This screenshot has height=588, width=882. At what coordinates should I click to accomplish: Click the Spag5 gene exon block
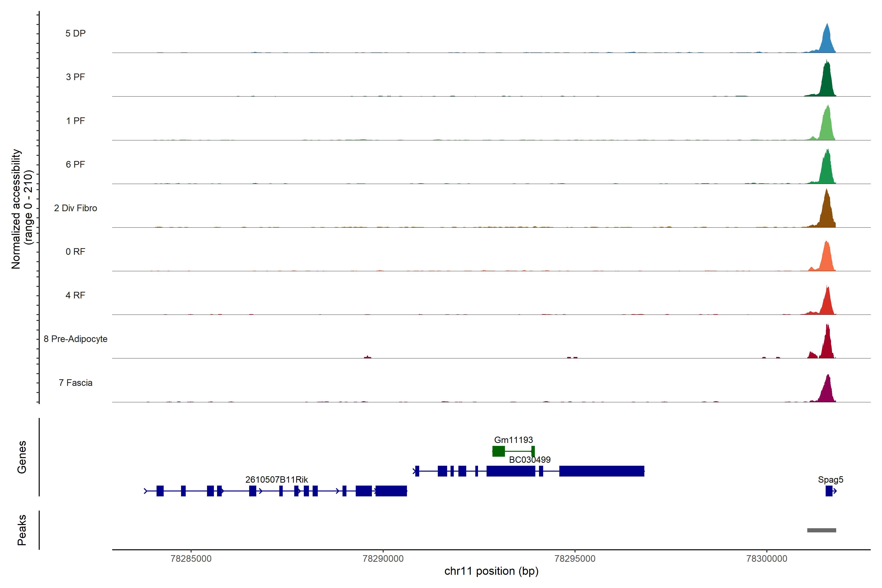pyautogui.click(x=829, y=491)
